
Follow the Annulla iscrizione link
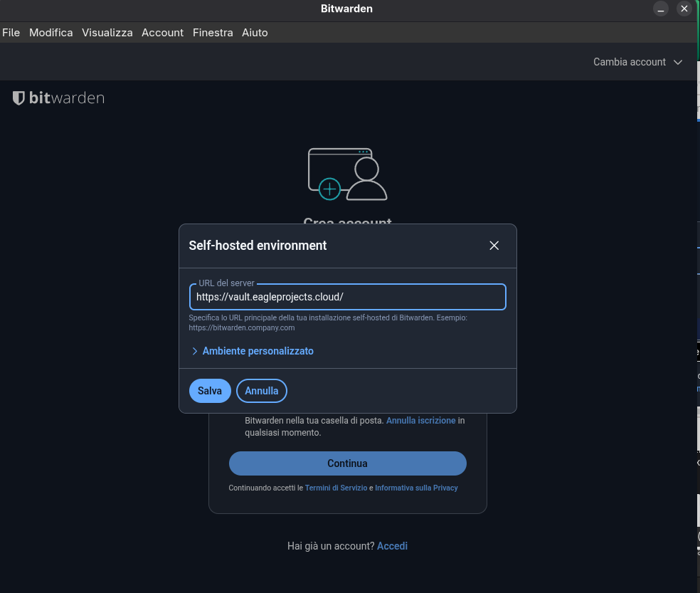click(x=420, y=421)
